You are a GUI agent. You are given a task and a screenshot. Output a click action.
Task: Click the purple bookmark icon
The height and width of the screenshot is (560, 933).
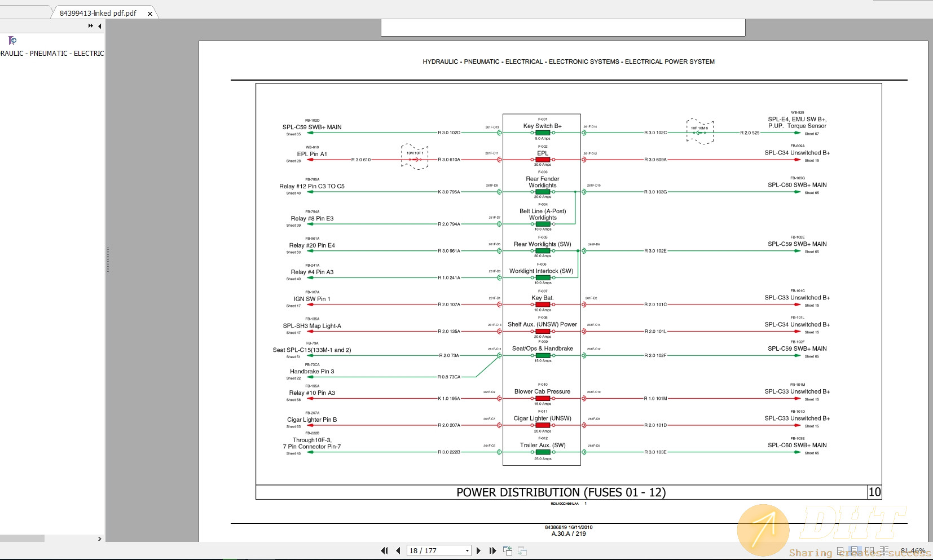coord(12,41)
